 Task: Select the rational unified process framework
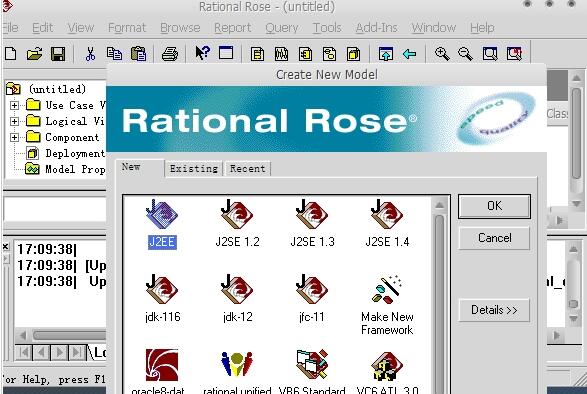237,371
